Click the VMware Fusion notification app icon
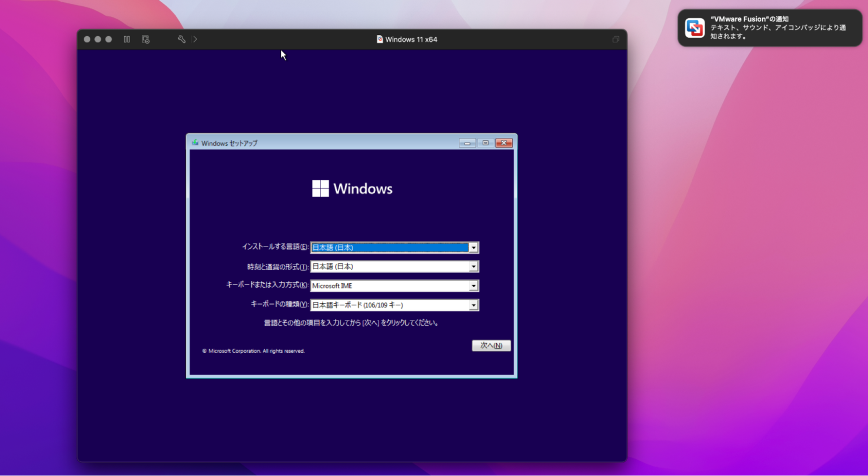Screen dimensions: 868x476 click(x=693, y=26)
